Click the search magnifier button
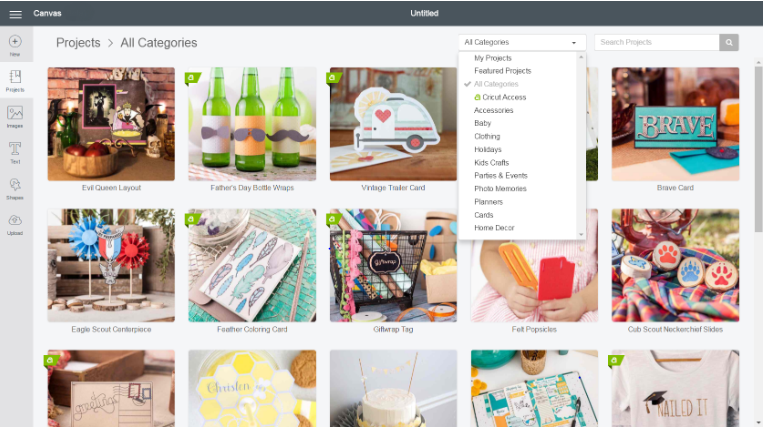The width and height of the screenshot is (765, 429). click(729, 42)
